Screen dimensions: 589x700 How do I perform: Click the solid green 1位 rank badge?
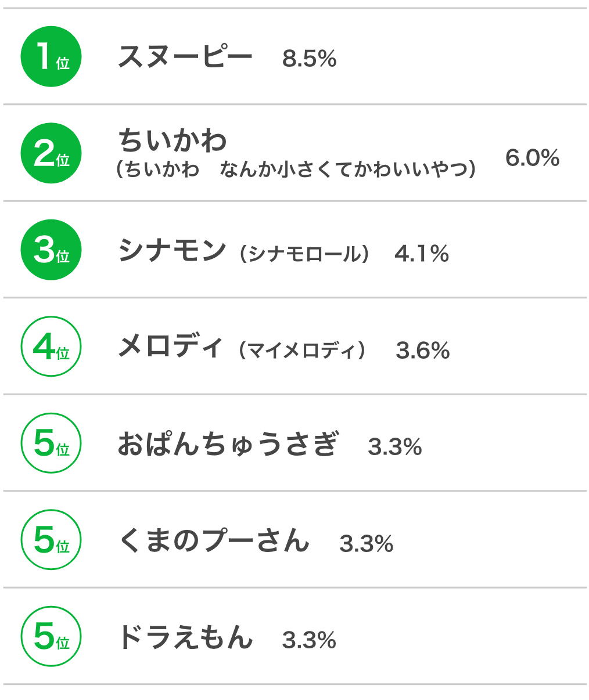pos(51,57)
